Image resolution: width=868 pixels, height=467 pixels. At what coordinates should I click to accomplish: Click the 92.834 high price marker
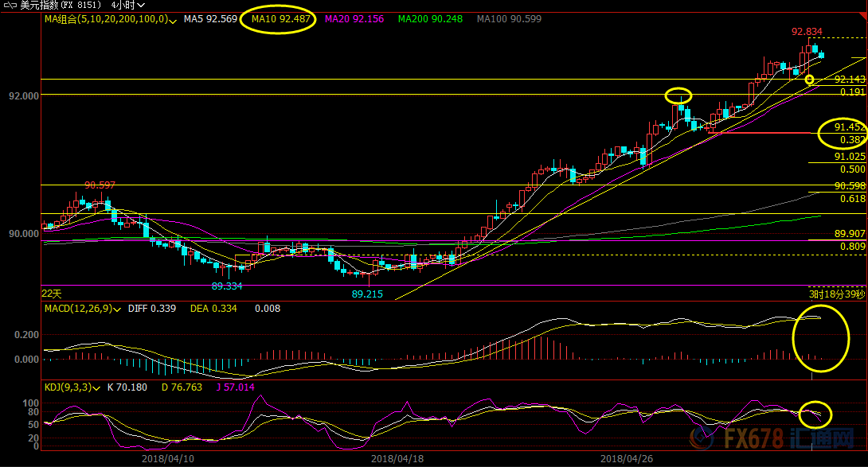coord(806,31)
